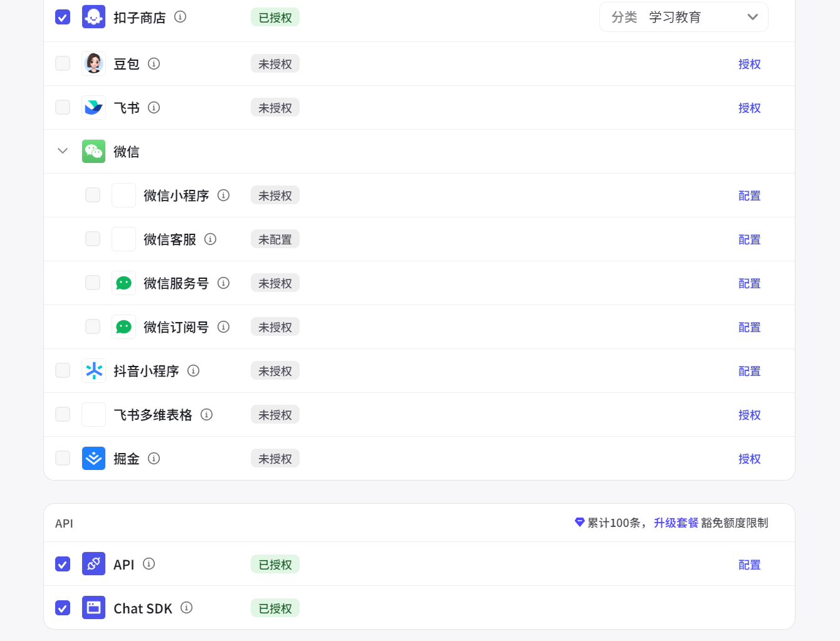Click the 微信 green logo icon

click(x=93, y=151)
